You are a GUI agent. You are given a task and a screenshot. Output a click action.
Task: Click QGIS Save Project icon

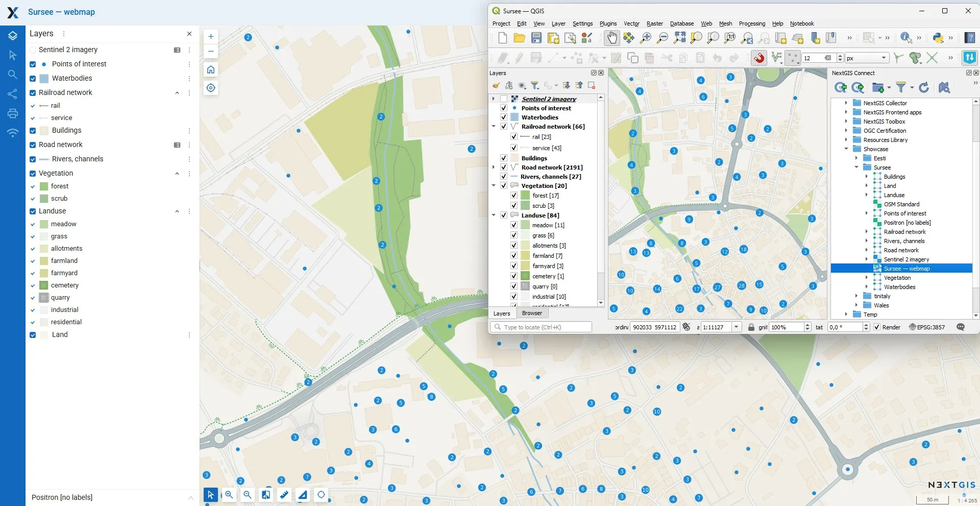[536, 38]
